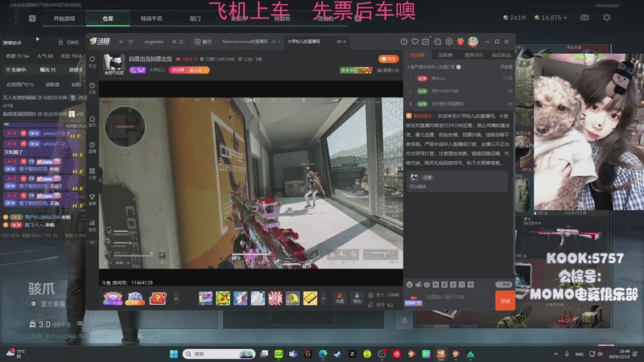Open emoji picker in chat toolbar
The width and height of the screenshot is (644, 362).
pyautogui.click(x=410, y=285)
